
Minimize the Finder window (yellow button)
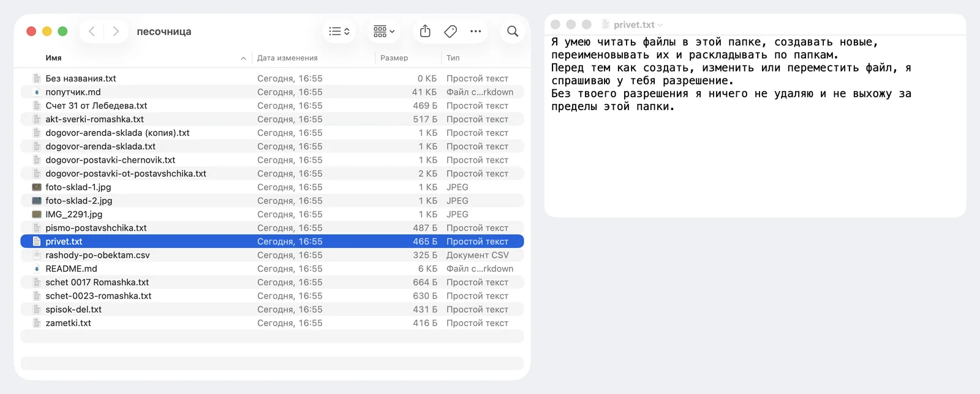point(47,31)
